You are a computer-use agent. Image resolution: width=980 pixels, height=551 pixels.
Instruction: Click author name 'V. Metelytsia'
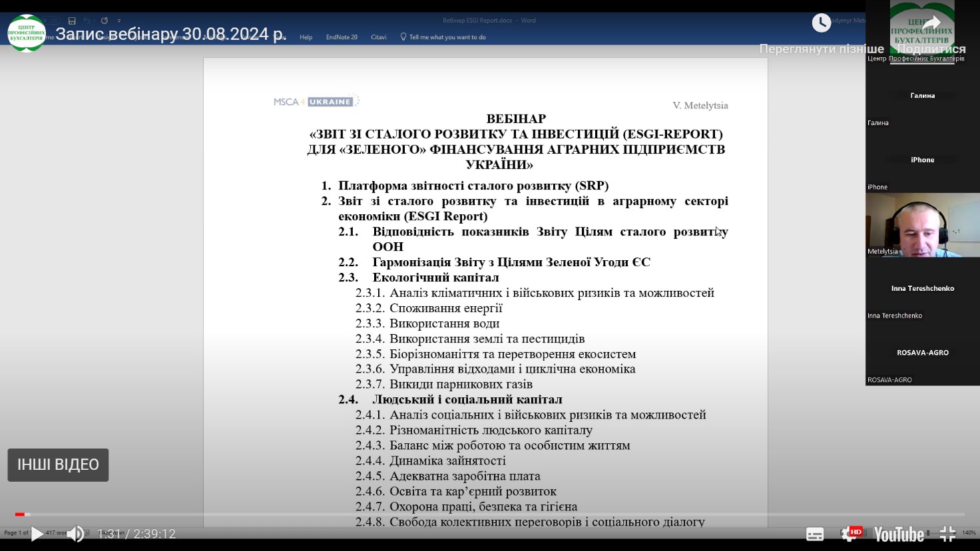tap(700, 106)
